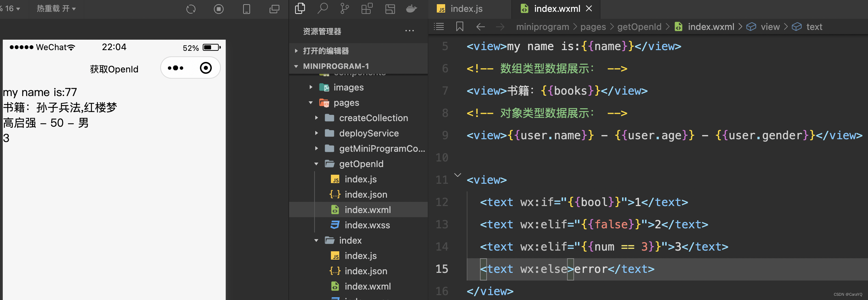Click miniprogram in the breadcrumb

[x=542, y=27]
